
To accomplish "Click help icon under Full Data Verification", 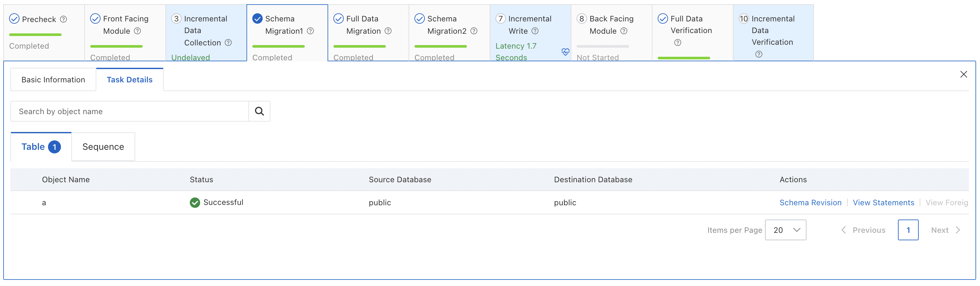I will coord(677,42).
